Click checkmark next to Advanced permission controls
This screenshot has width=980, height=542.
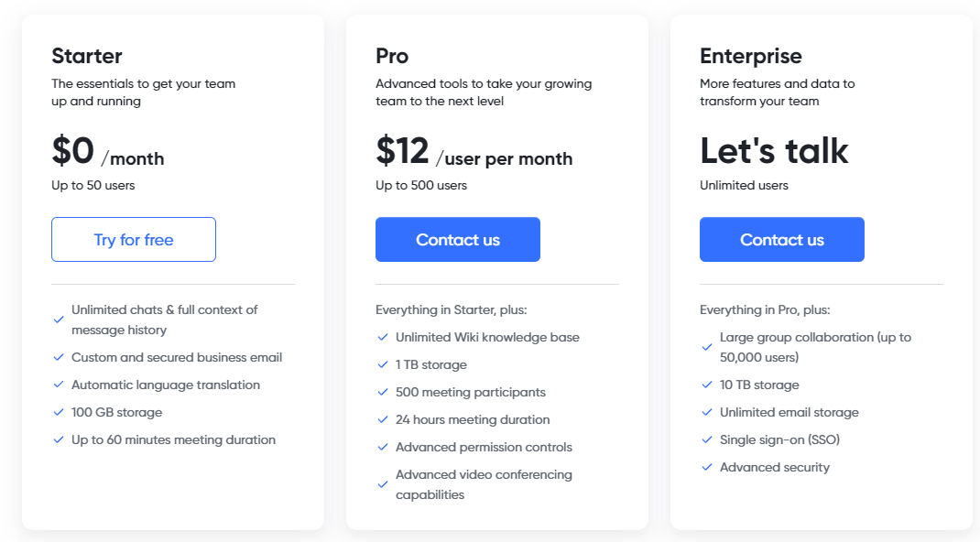coord(383,448)
